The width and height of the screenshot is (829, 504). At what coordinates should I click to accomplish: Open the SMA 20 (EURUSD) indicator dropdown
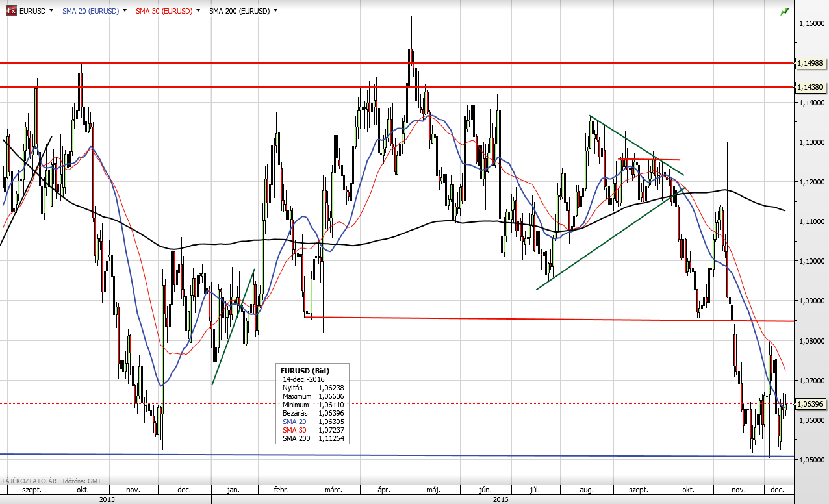coord(124,11)
